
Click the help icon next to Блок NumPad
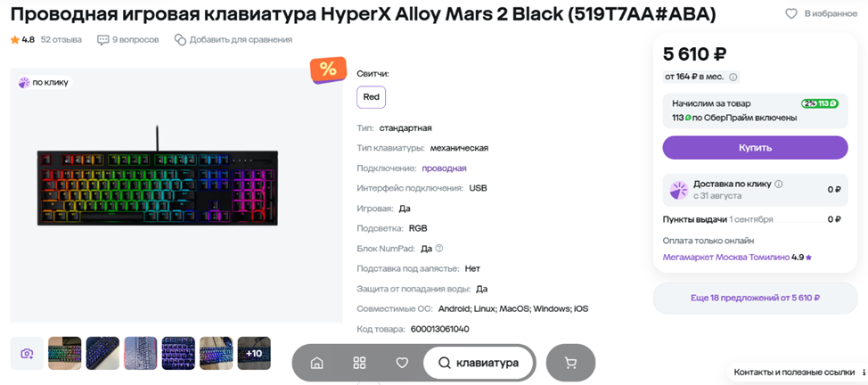click(439, 248)
